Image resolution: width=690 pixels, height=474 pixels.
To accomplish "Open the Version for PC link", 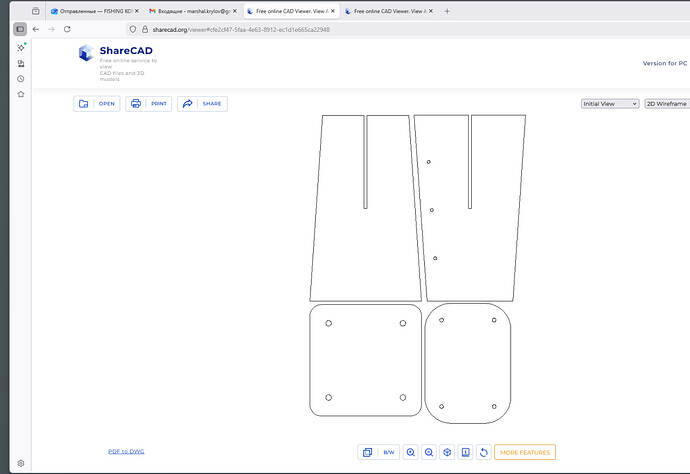I will pos(664,63).
